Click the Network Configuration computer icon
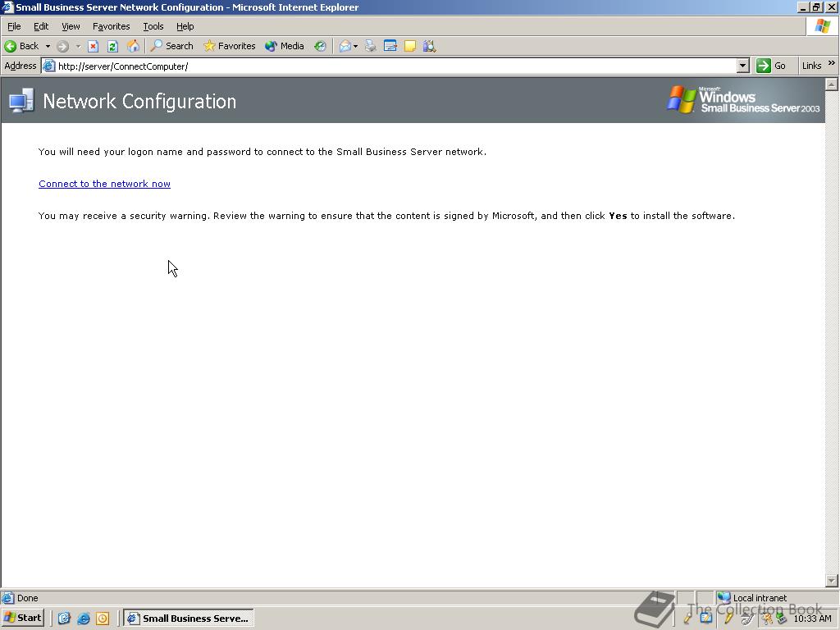This screenshot has height=630, width=840. [21, 101]
